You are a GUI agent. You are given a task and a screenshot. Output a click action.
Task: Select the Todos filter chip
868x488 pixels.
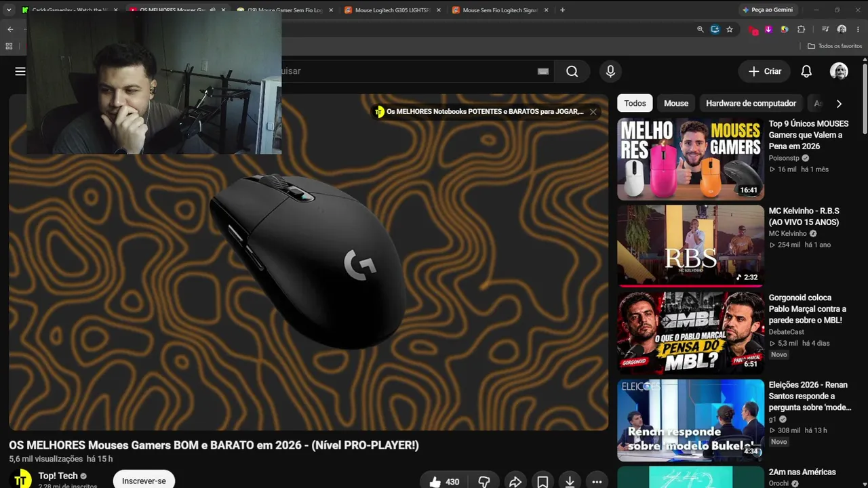point(635,103)
